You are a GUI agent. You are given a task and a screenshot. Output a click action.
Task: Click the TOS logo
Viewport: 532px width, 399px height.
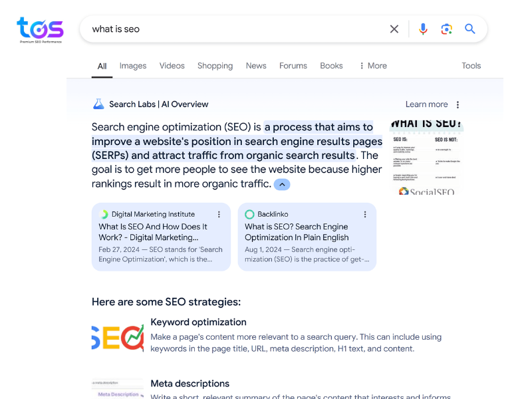tap(40, 30)
